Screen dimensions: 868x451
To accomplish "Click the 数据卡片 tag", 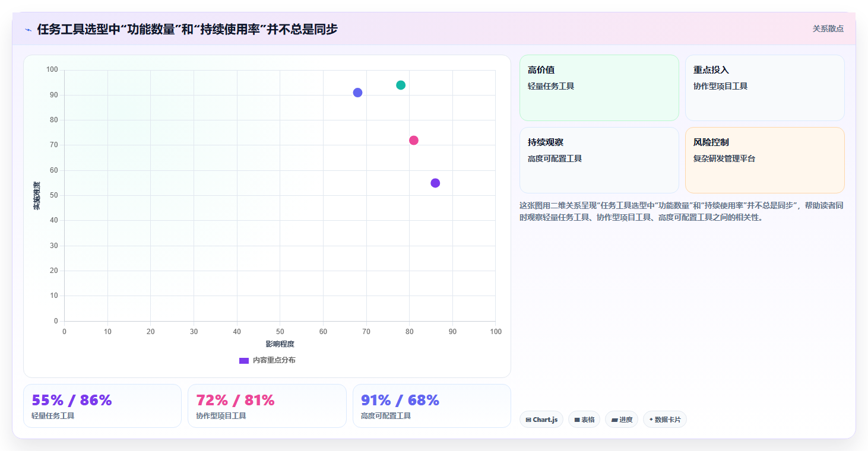I will [665, 420].
